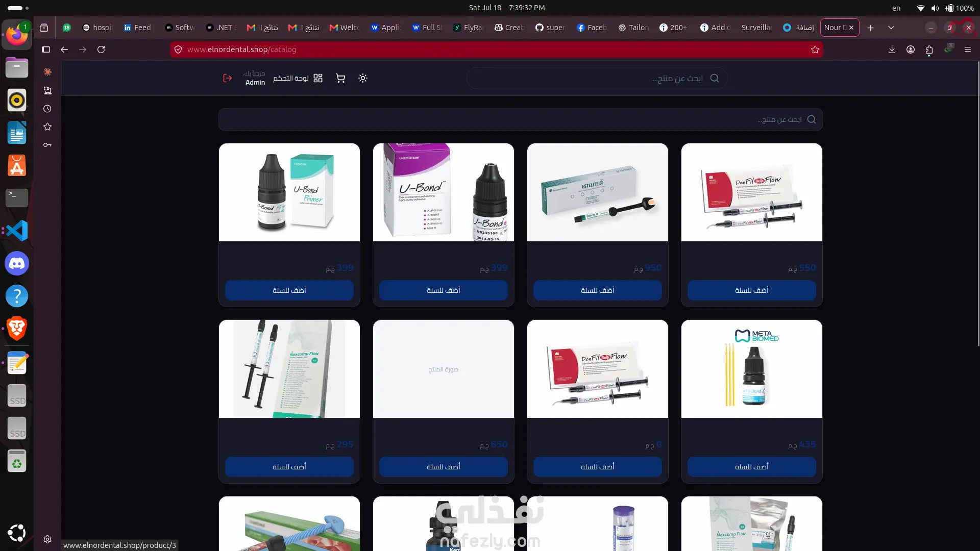Open the en keyboard layout menu
The height and width of the screenshot is (551, 980).
pyautogui.click(x=896, y=8)
